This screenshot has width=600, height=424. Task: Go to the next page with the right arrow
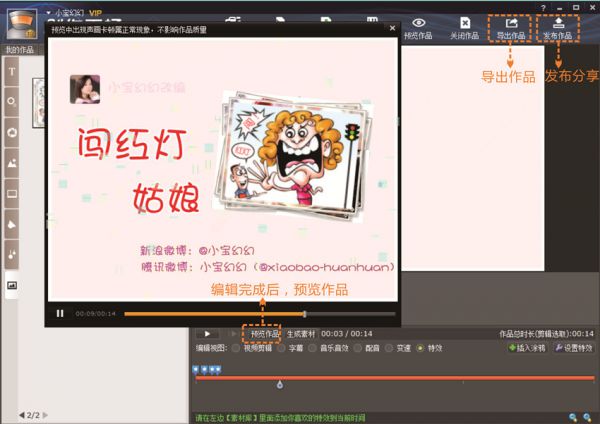coord(45,415)
